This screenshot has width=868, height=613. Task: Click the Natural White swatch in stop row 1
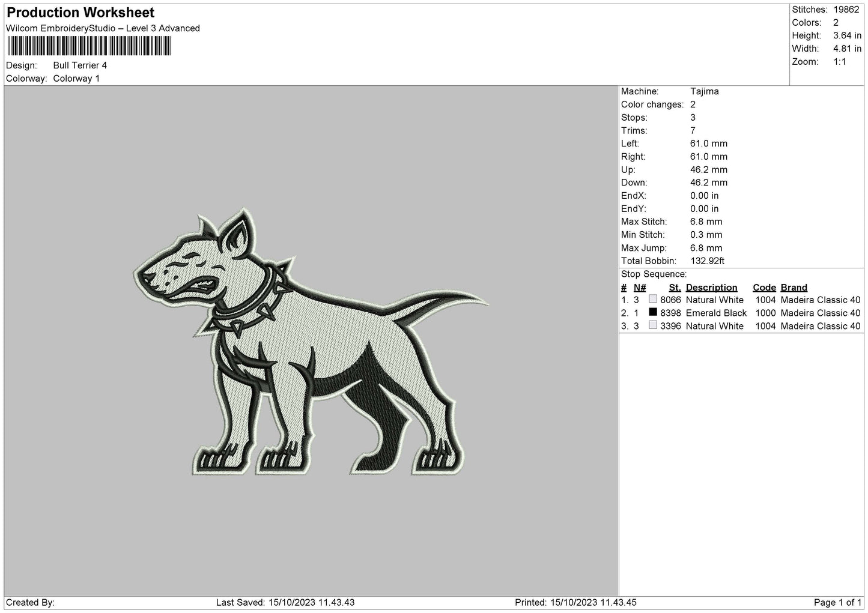(x=653, y=299)
